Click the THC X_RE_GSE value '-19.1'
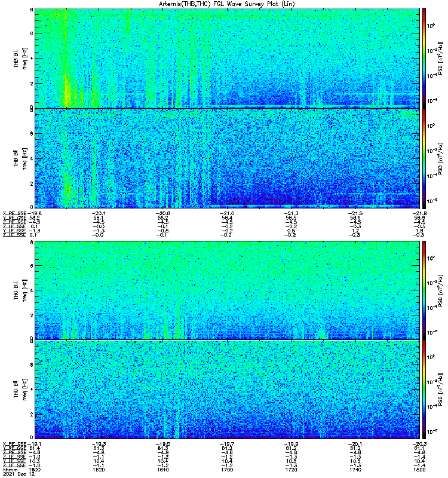This screenshot has height=478, width=448. point(34,444)
